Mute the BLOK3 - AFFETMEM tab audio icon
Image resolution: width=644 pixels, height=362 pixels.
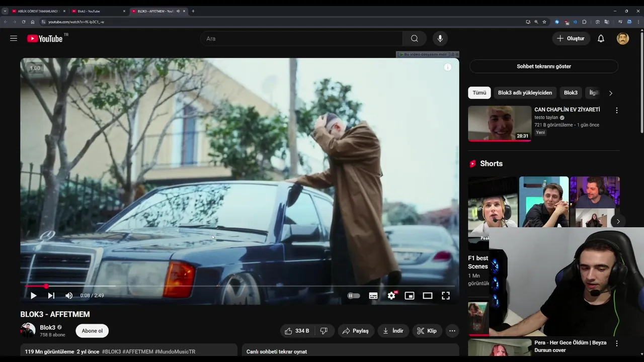pyautogui.click(x=178, y=11)
